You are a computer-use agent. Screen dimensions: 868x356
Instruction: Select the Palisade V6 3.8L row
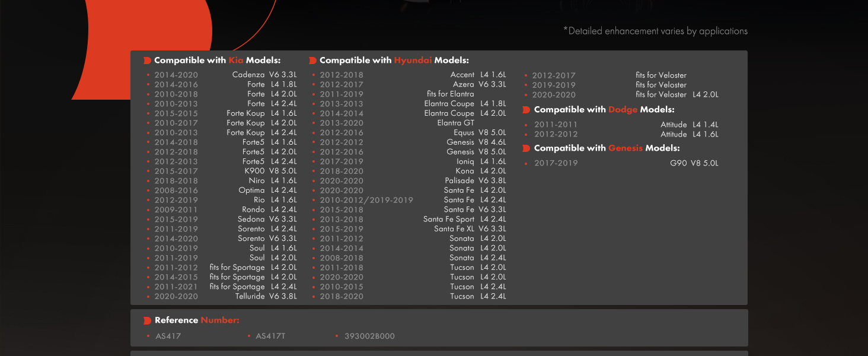coord(409,180)
